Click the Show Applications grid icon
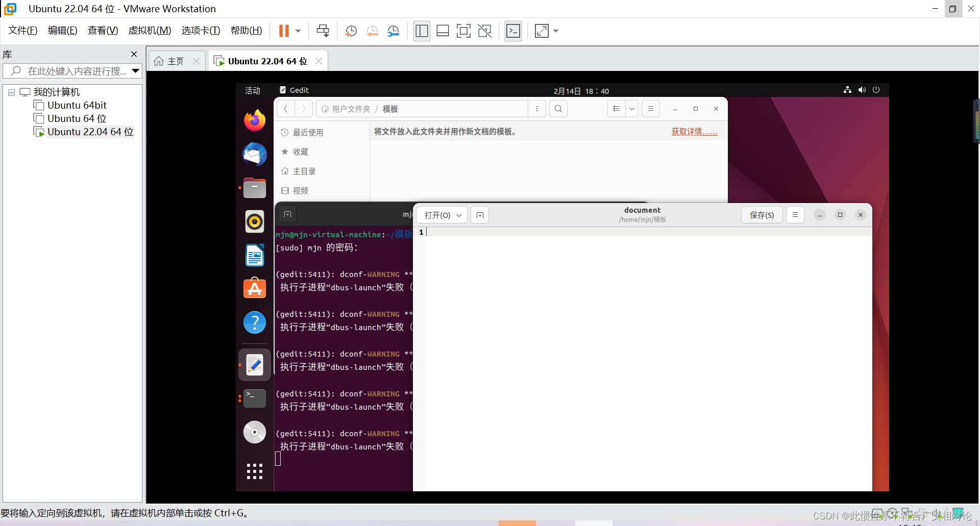 pos(254,471)
